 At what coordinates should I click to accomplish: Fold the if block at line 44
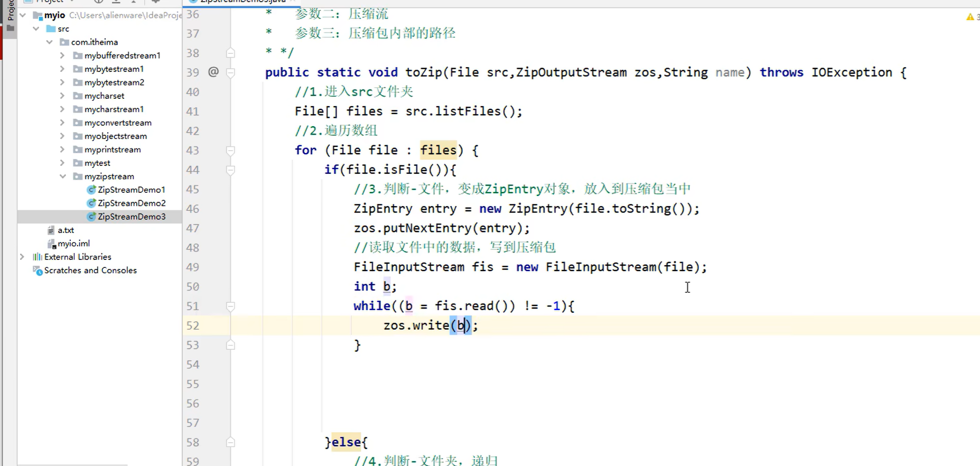tap(231, 170)
